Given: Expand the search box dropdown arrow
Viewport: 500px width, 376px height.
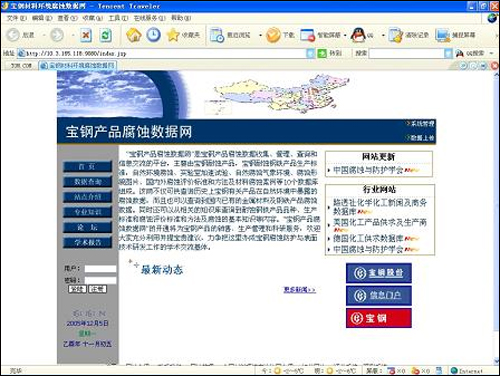Looking at the screenshot, I should click(x=449, y=53).
